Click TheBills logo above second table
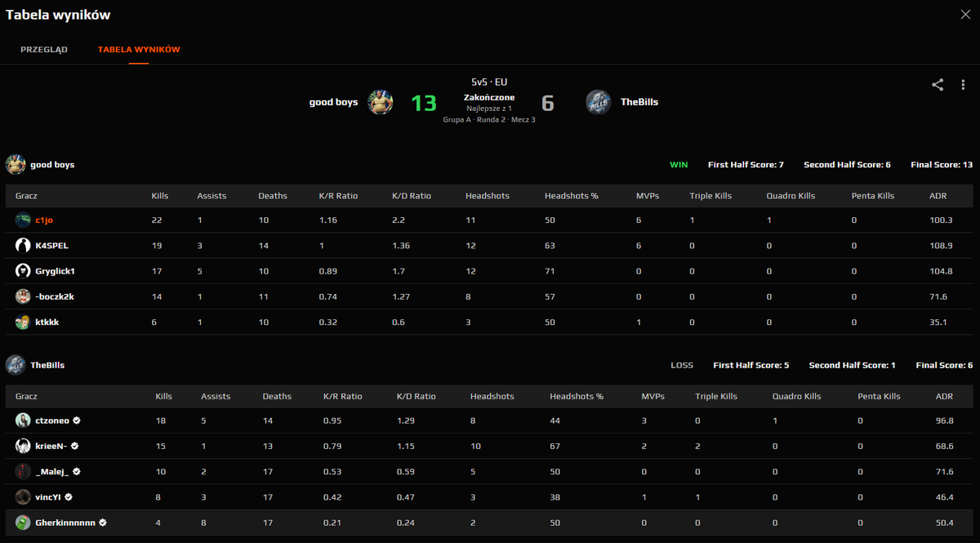 click(x=16, y=365)
